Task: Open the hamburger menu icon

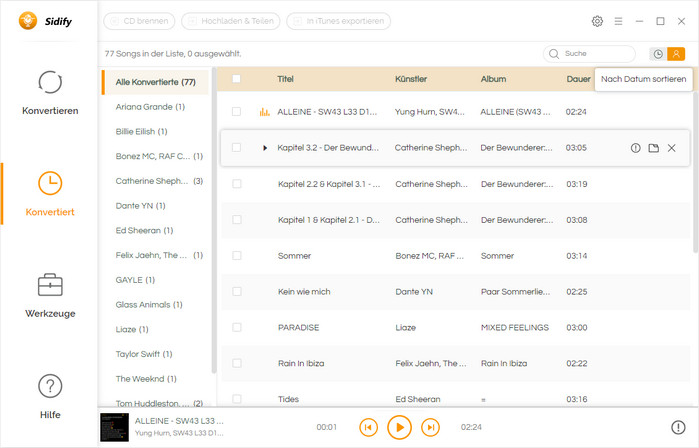Action: click(618, 21)
